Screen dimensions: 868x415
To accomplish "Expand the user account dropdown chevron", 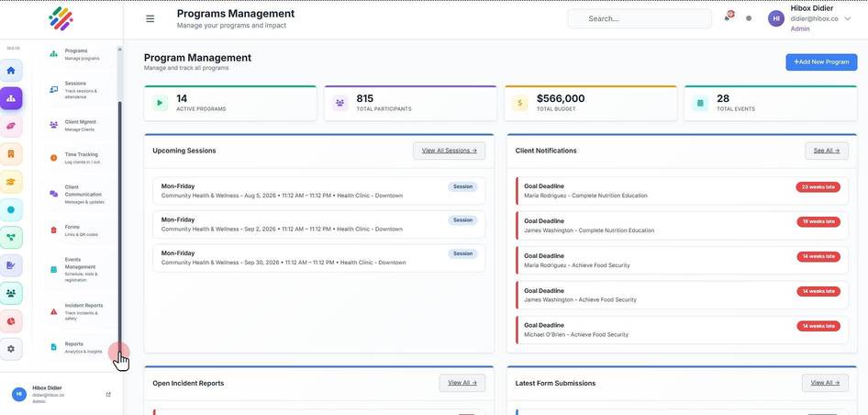I will [x=847, y=19].
